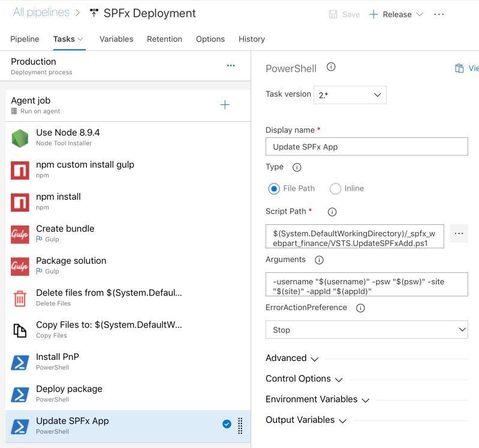The width and height of the screenshot is (479, 448).
Task: Click the npm icon beside npm install task
Action: (x=20, y=202)
